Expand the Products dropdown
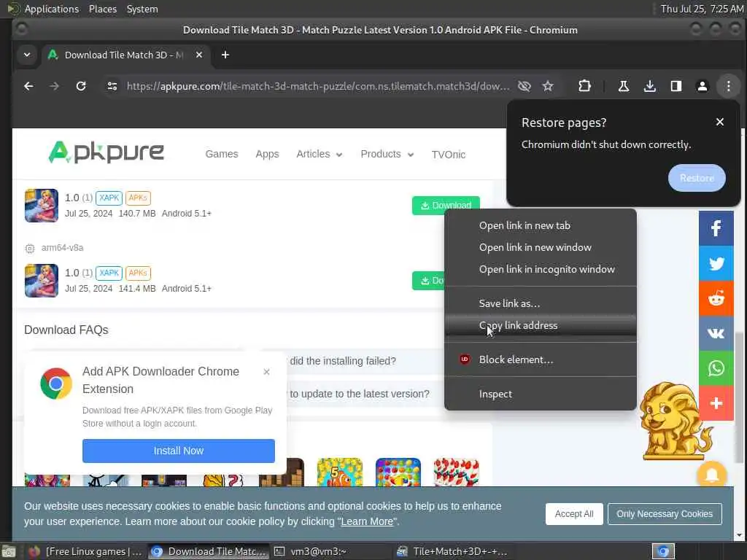The height and width of the screenshot is (560, 747). point(387,155)
